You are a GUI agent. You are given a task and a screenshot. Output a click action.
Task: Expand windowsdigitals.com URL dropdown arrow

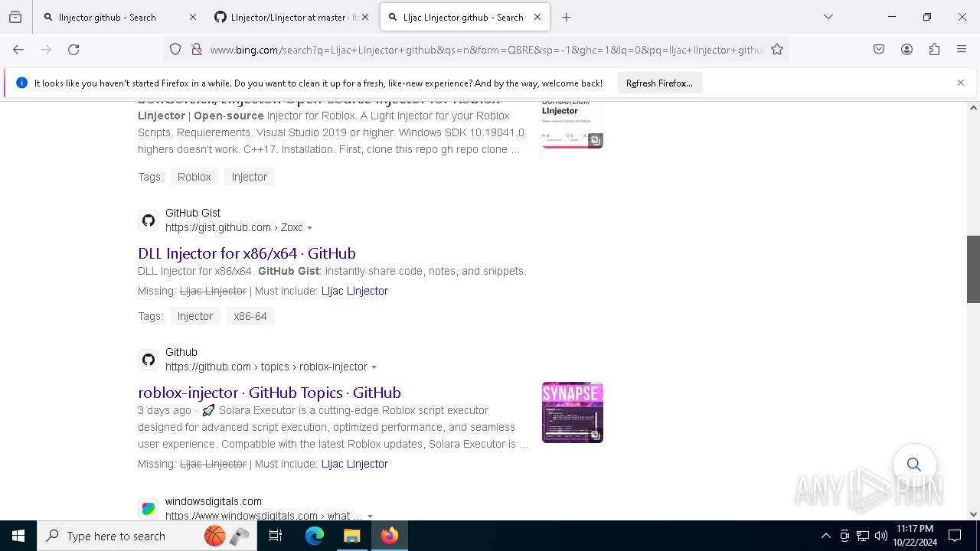(370, 517)
